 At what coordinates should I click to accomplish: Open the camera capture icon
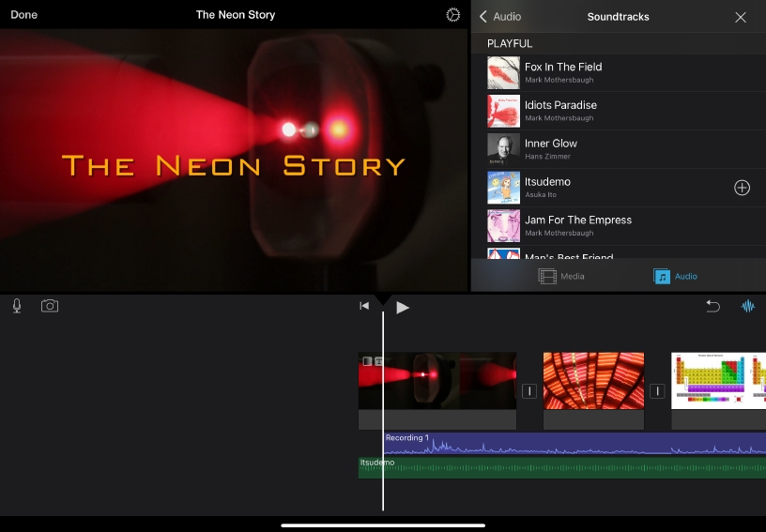(x=50, y=306)
